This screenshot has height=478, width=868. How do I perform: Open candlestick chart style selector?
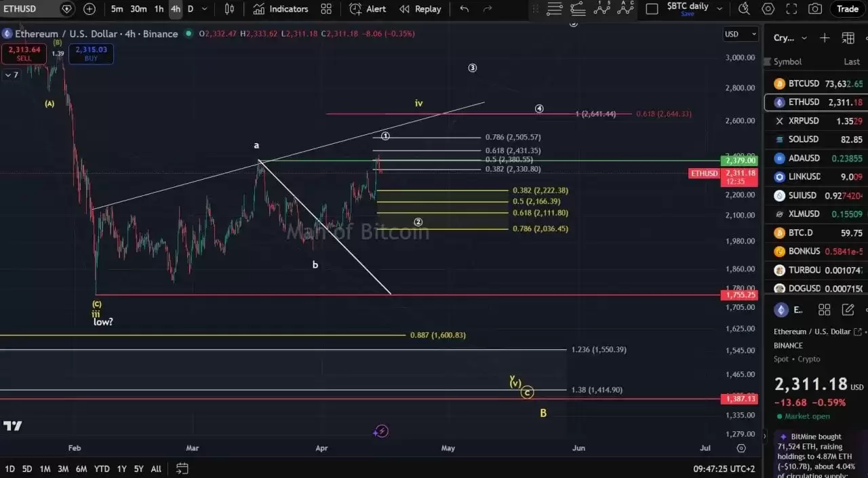pyautogui.click(x=229, y=9)
